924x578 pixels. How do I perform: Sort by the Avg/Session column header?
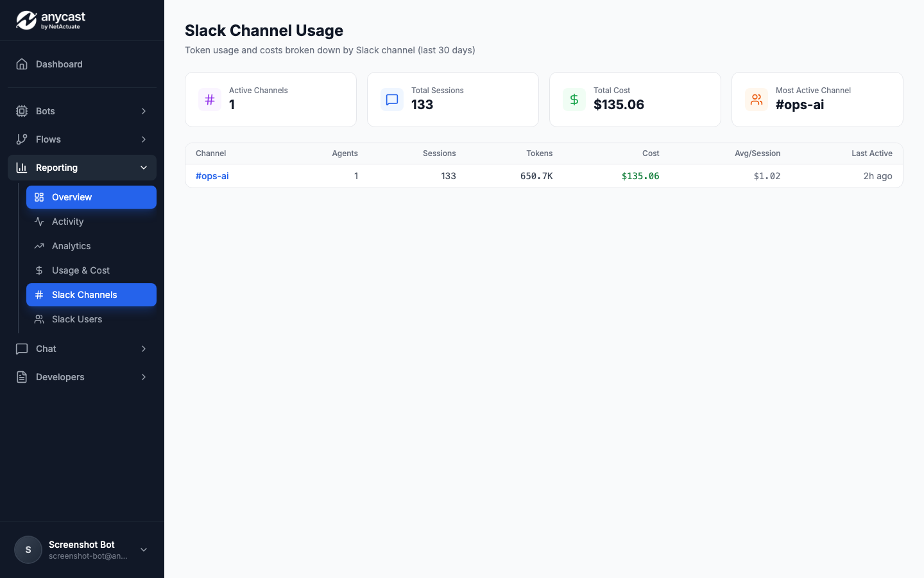click(x=757, y=153)
